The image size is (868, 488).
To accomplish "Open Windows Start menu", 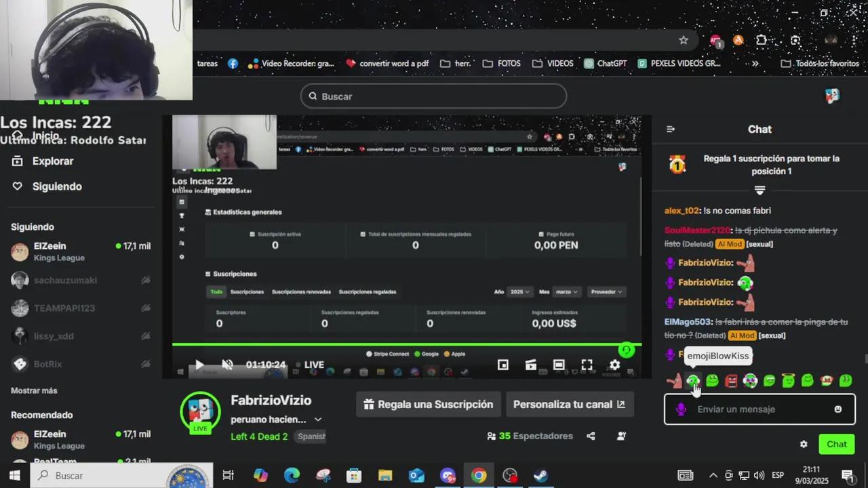I will tap(14, 475).
